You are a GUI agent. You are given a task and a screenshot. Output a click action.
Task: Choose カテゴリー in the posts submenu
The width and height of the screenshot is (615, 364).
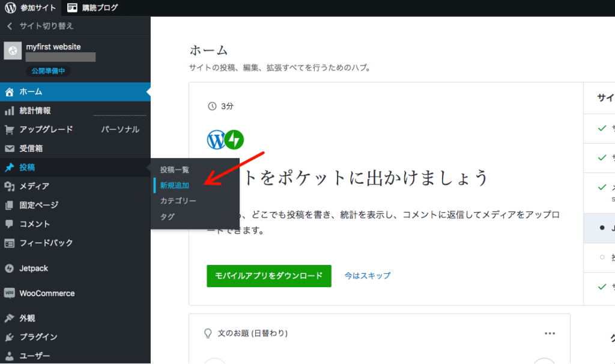click(x=178, y=201)
